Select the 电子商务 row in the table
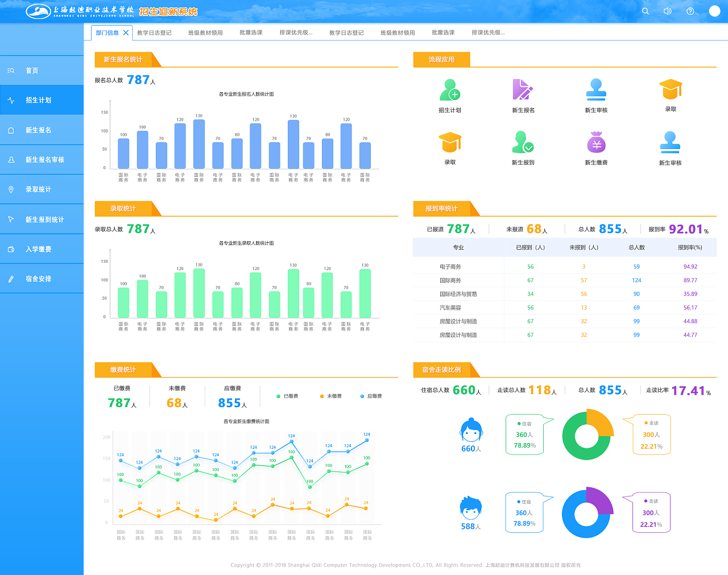Screen dimensions: 728x575 click(565, 267)
